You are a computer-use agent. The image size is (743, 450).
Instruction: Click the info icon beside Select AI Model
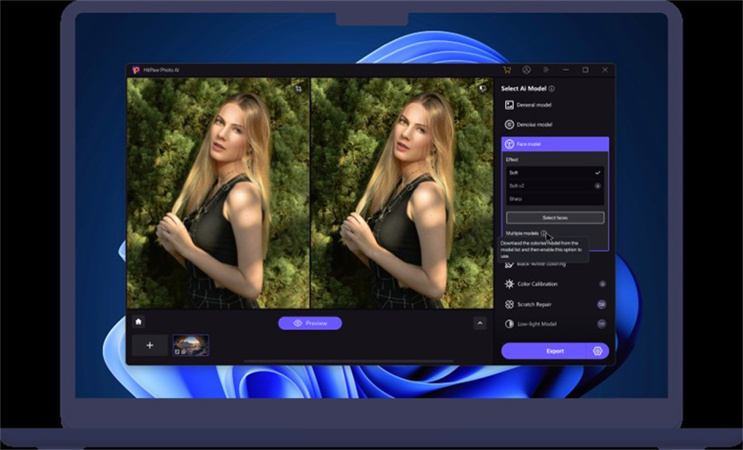coord(552,89)
